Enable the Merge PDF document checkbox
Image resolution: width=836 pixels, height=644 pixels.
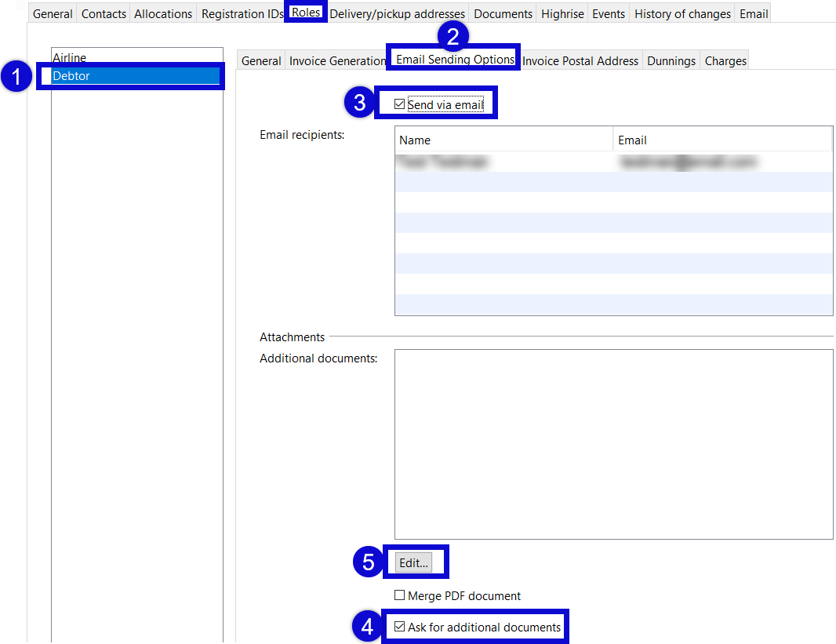(400, 595)
